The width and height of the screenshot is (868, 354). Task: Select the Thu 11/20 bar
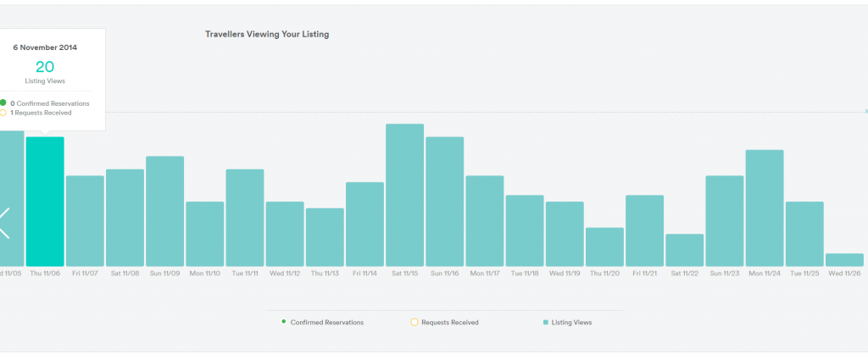[604, 247]
